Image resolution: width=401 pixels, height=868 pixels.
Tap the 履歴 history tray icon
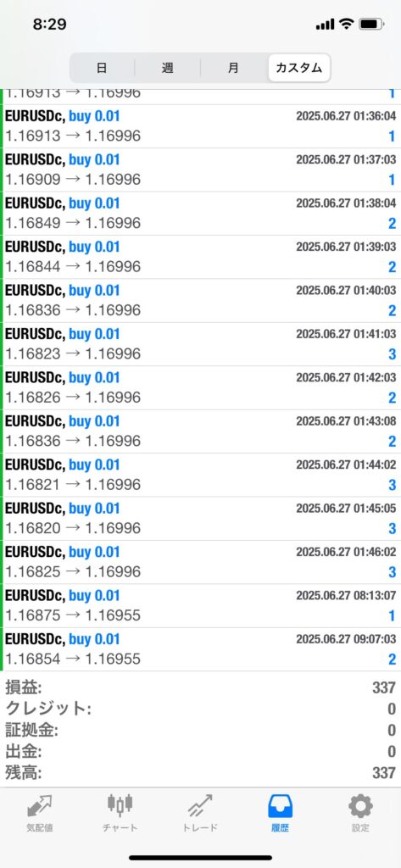pyautogui.click(x=281, y=806)
